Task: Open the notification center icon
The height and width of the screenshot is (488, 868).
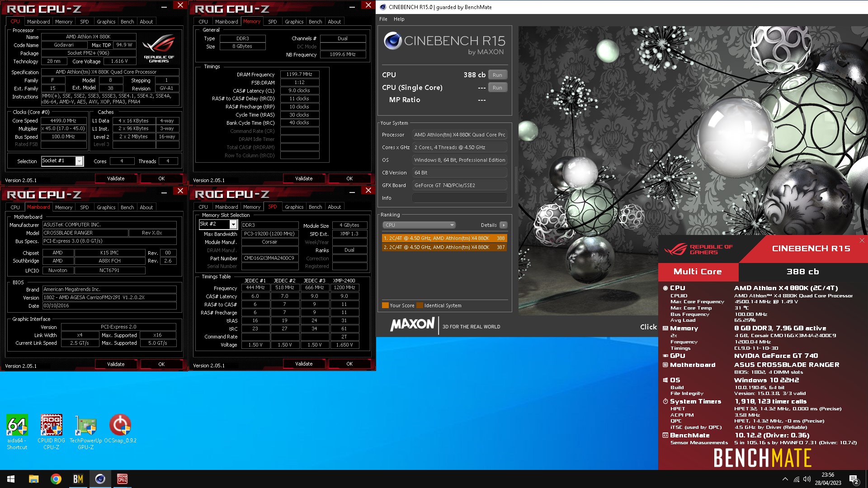Action: pyautogui.click(x=854, y=479)
